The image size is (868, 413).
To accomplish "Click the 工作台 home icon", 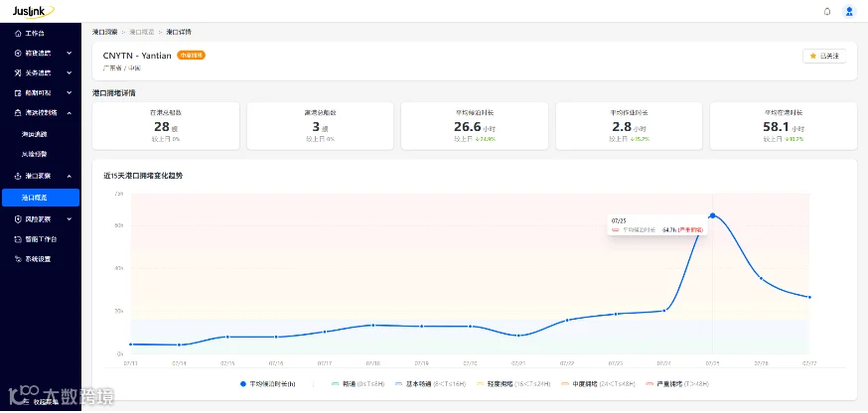I will 18,33.
